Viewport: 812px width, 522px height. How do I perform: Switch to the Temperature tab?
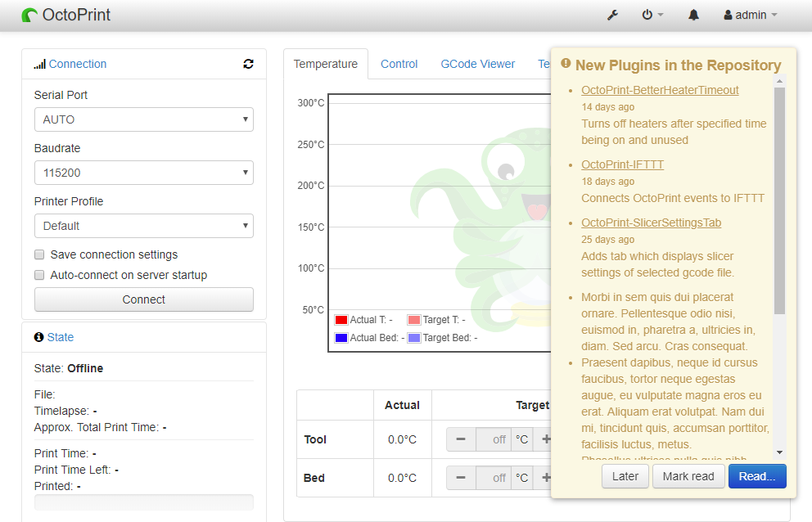pyautogui.click(x=326, y=64)
